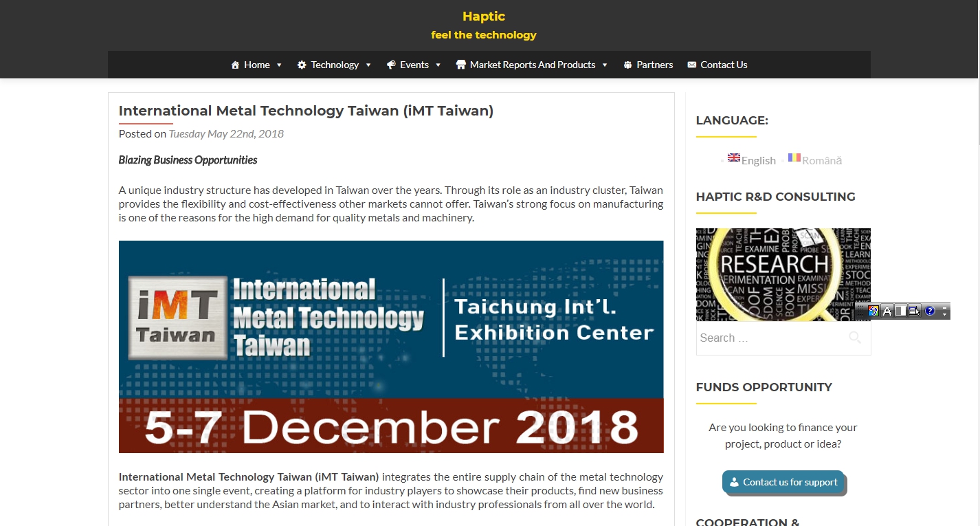Image resolution: width=980 pixels, height=526 pixels.
Task: Click the Research magnifying glass image
Action: coord(783,274)
